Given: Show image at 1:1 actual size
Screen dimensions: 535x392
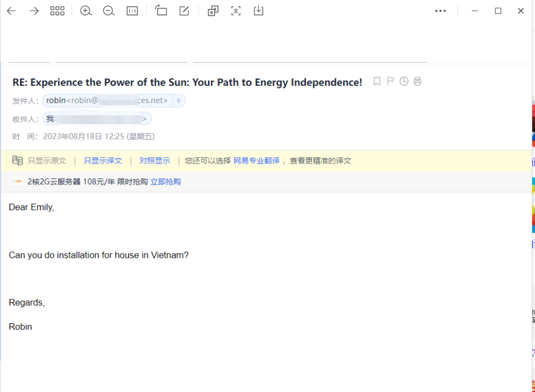Looking at the screenshot, I should (132, 11).
